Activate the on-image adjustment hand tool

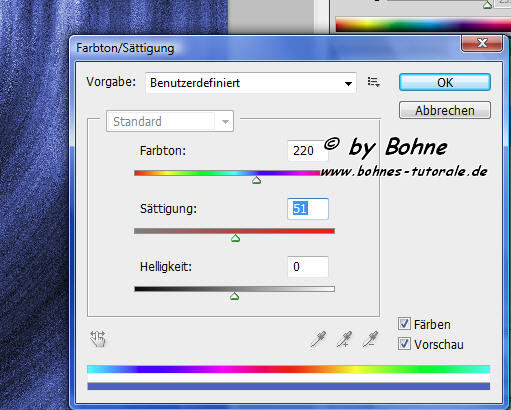pos(98,339)
